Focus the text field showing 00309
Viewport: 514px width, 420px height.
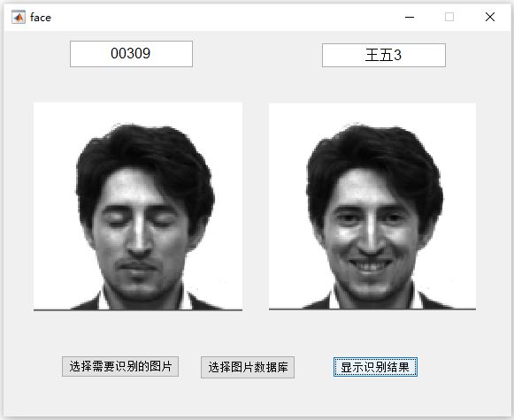point(131,54)
